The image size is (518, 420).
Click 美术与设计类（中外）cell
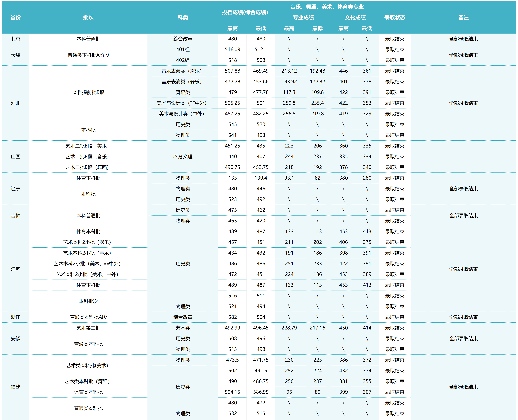pos(183,114)
